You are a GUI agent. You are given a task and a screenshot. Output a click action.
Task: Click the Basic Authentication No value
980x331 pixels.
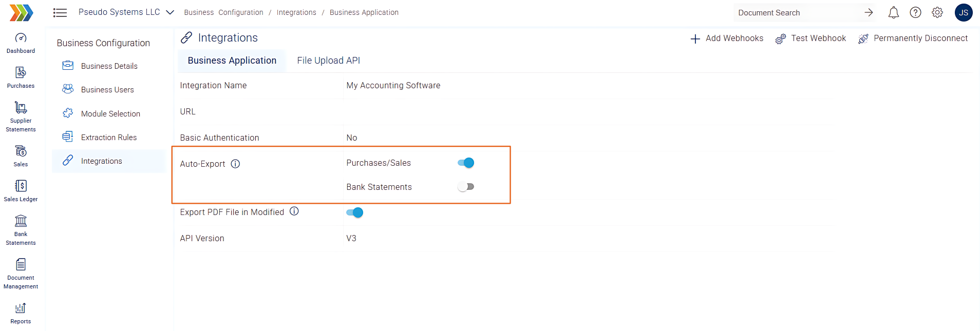coord(352,138)
